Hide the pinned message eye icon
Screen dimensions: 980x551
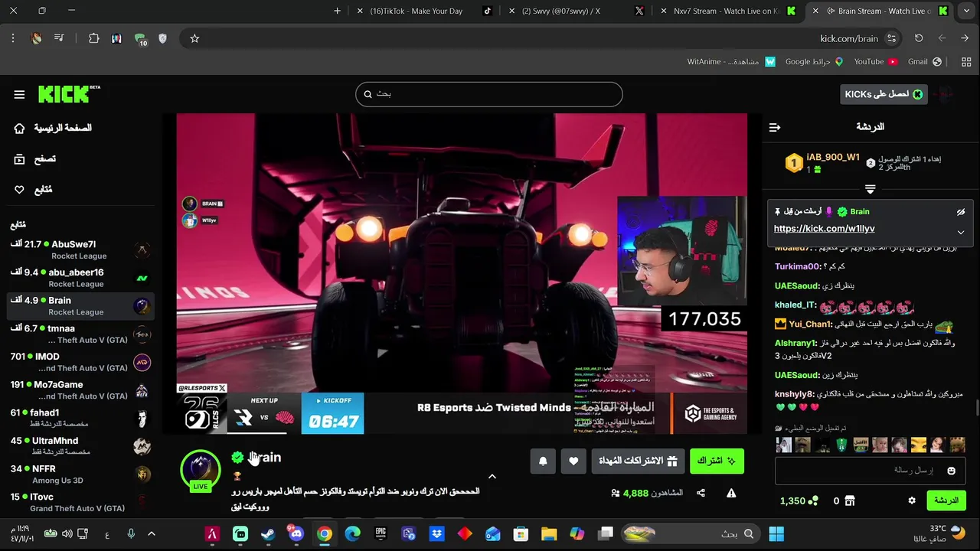960,212
